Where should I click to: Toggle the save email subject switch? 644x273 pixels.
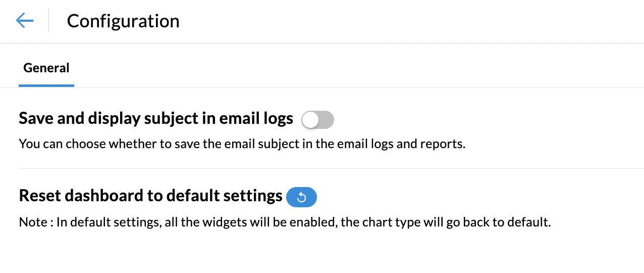317,120
